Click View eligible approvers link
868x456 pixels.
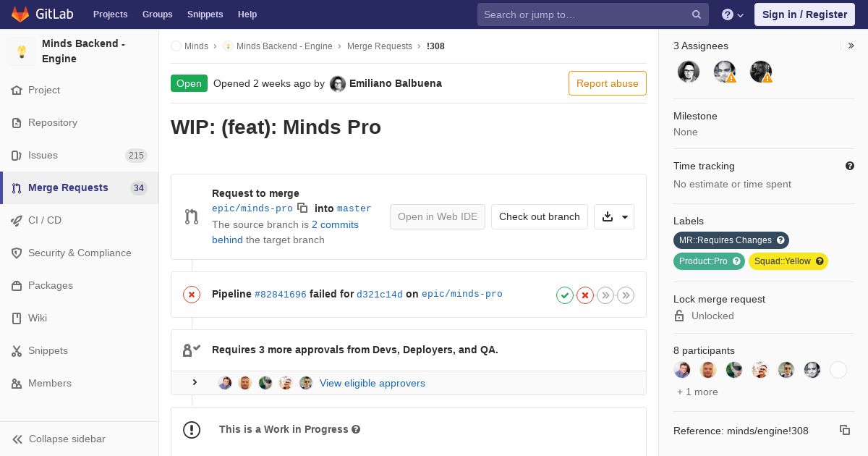(373, 383)
